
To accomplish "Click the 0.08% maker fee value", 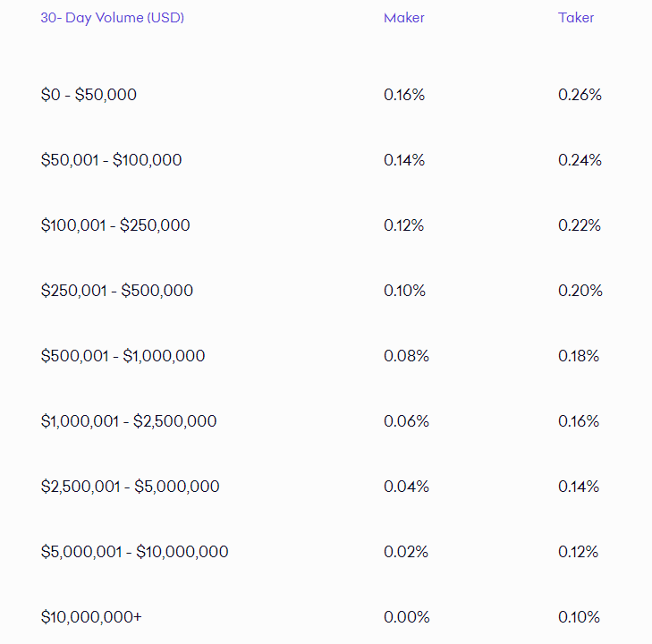I will (406, 356).
